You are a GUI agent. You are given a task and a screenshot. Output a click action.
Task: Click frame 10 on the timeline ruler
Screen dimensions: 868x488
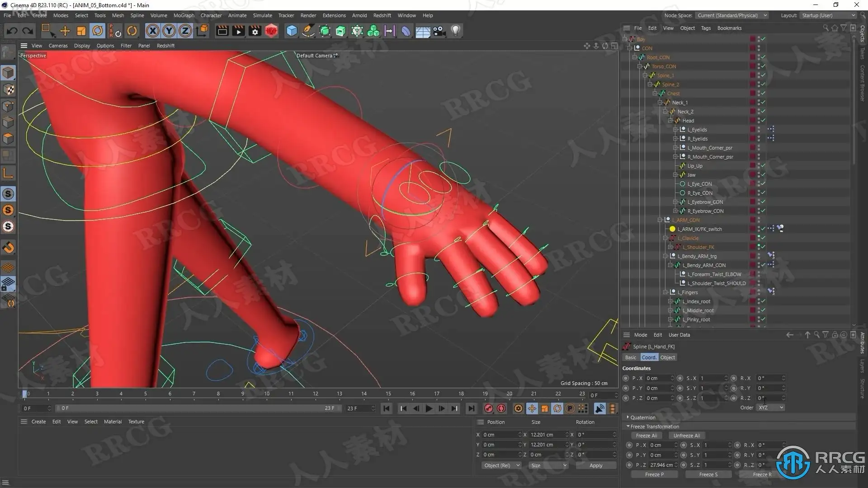[267, 394]
